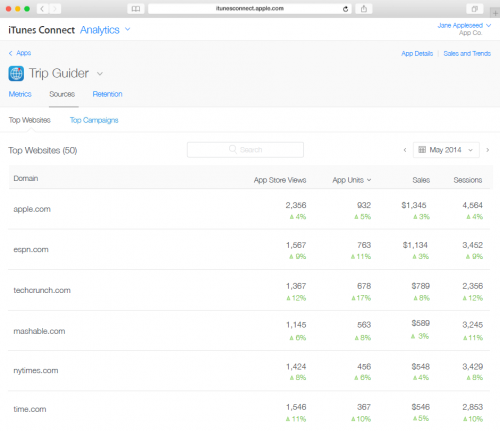500x431 pixels.
Task: Open the Safari bookmarks sidebar icon
Action: [136, 9]
